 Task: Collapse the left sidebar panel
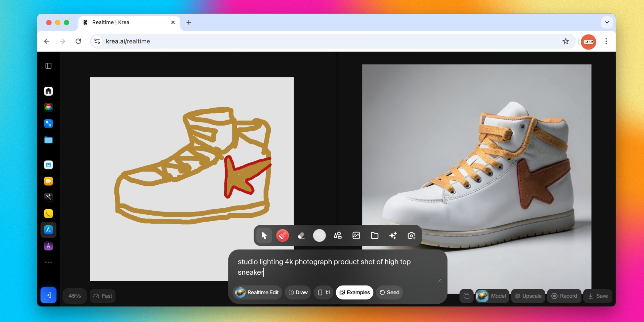pos(48,66)
